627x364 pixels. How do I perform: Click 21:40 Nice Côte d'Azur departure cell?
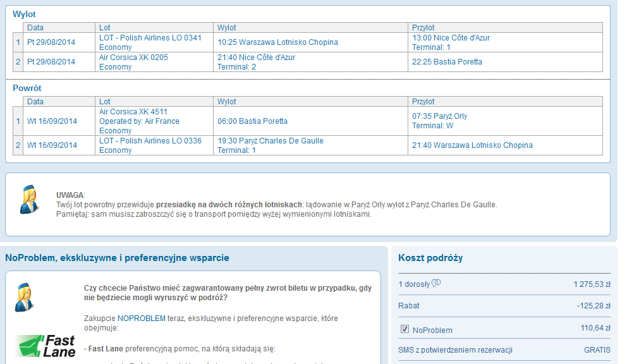coord(310,62)
